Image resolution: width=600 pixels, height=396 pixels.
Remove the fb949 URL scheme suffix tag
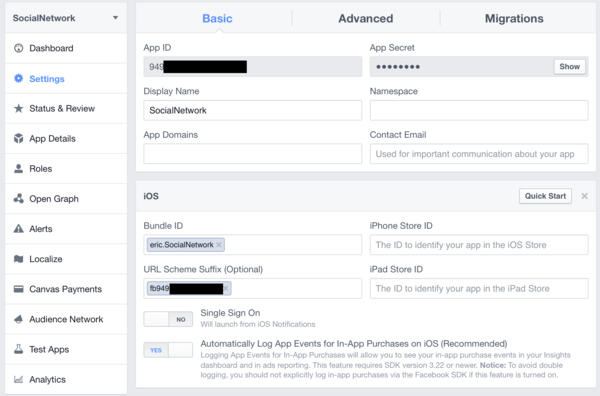click(226, 288)
